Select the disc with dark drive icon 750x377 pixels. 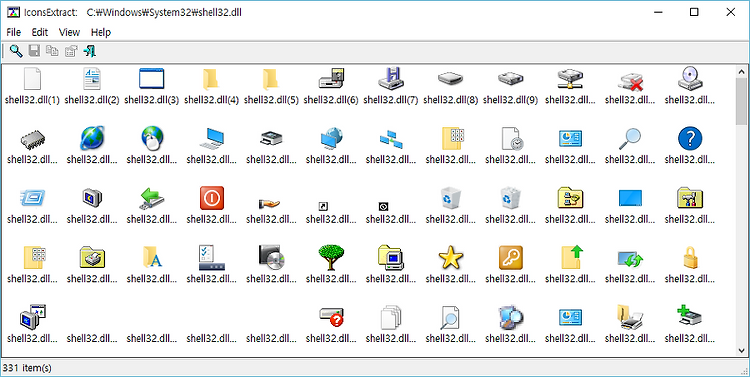pyautogui.click(x=271, y=257)
